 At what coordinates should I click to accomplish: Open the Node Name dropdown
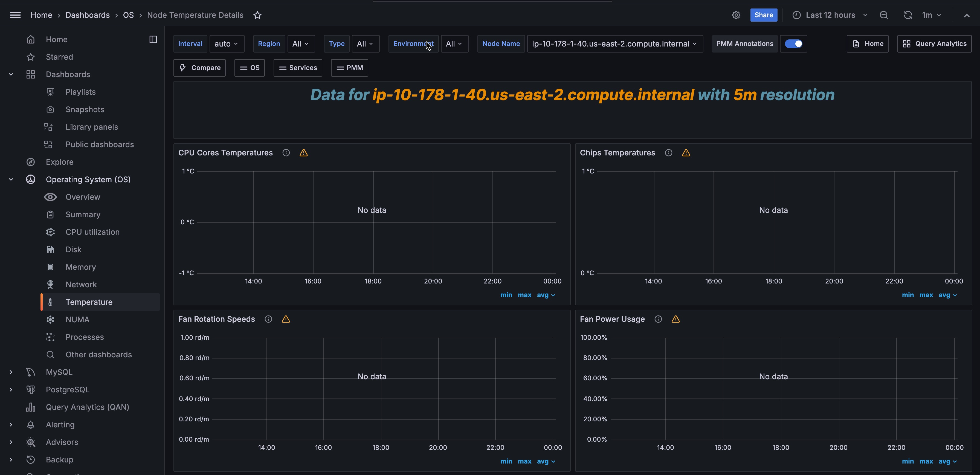(x=614, y=44)
